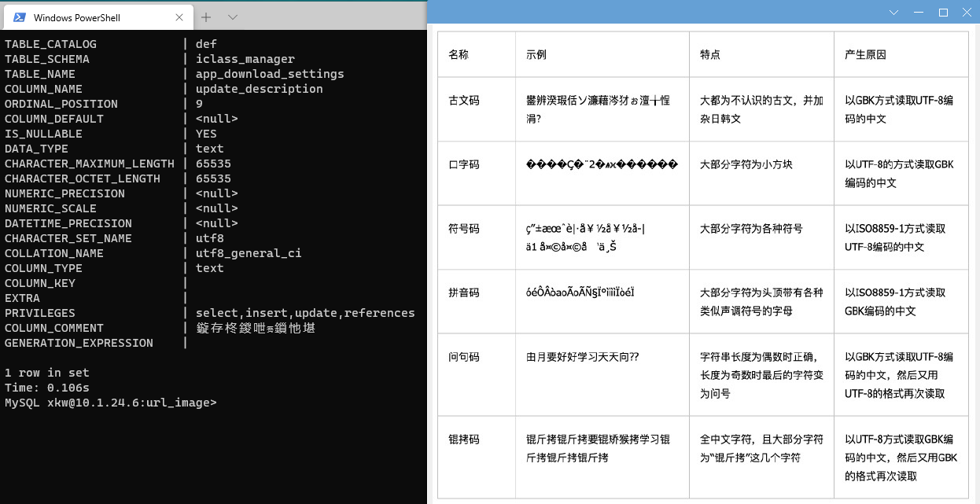The width and height of the screenshot is (980, 504).
Task: Open the chevron dropdown in the right window title bar
Action: pos(893,13)
